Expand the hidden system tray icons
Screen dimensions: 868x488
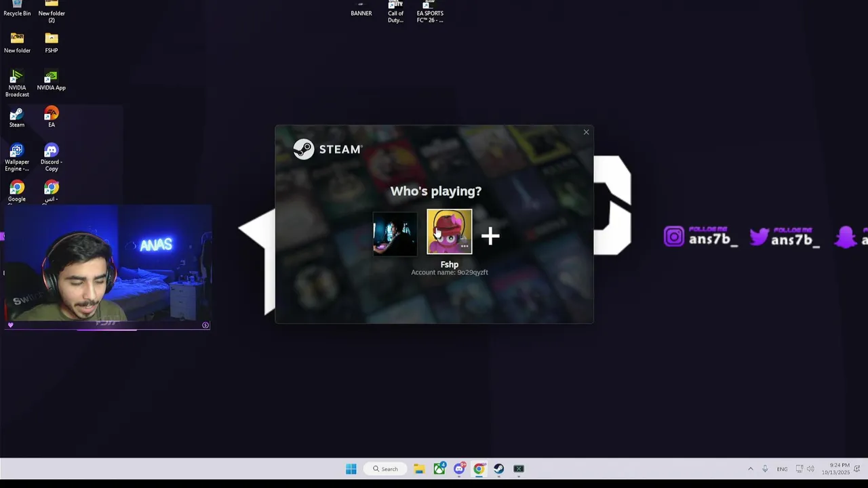750,469
